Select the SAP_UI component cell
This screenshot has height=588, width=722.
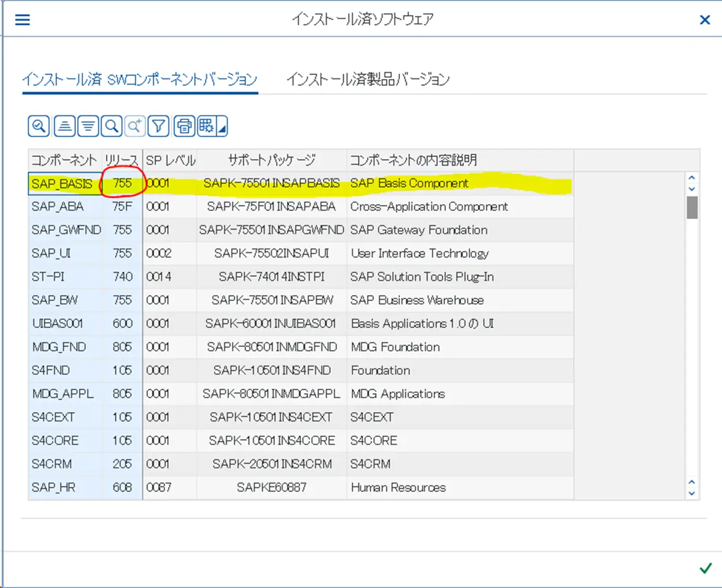coord(66,253)
